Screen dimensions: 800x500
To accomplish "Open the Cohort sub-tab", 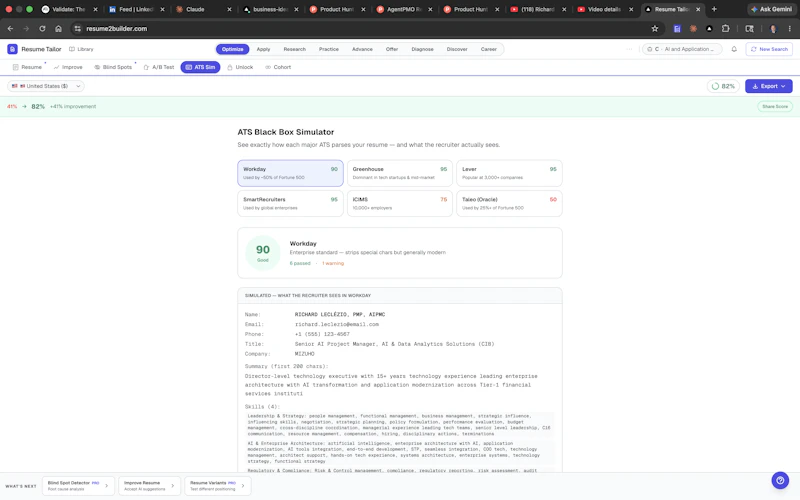I will [278, 67].
